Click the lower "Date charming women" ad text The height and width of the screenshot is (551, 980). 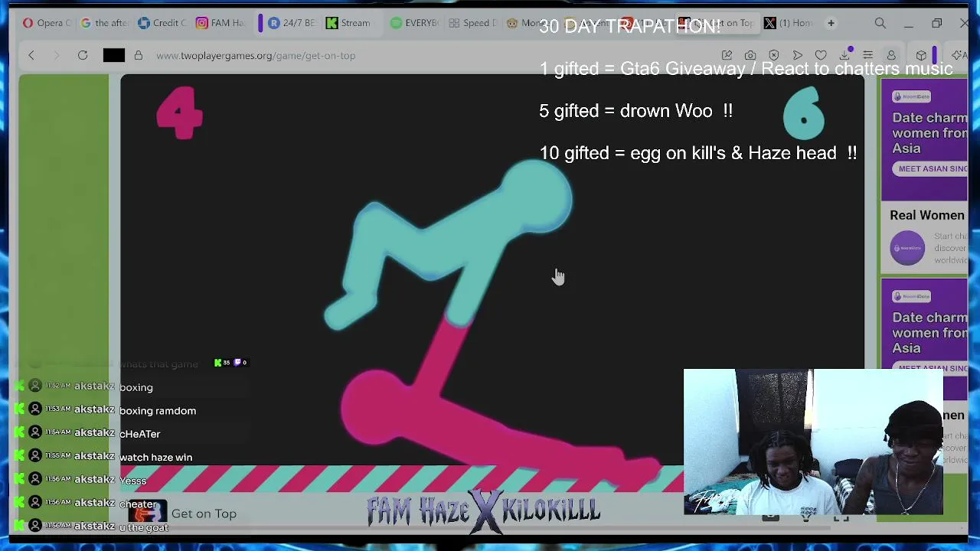[x=929, y=333]
